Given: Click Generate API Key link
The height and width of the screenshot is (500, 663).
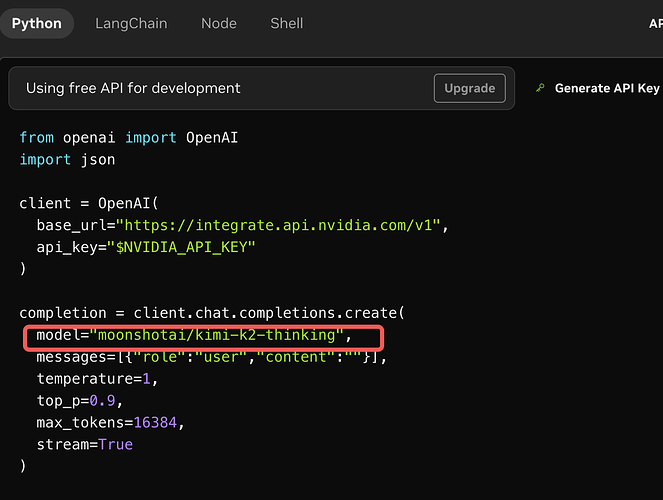Looking at the screenshot, I should [x=607, y=88].
